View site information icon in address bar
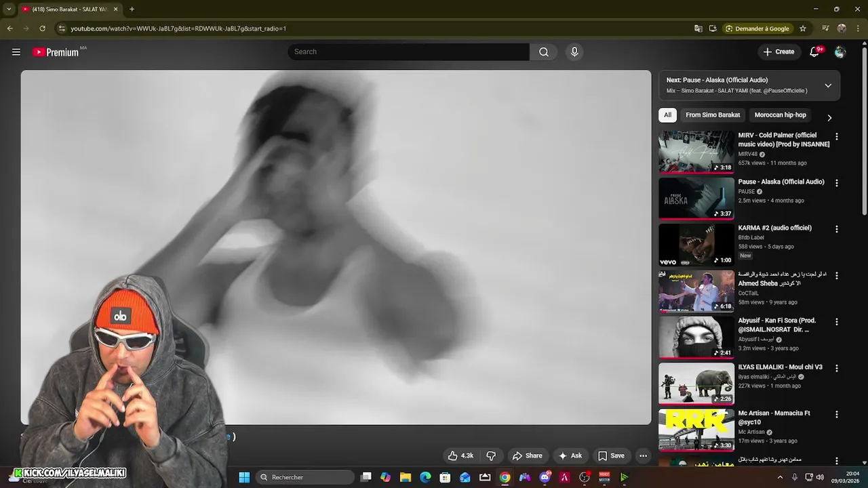The width and height of the screenshot is (868, 488). (62, 28)
